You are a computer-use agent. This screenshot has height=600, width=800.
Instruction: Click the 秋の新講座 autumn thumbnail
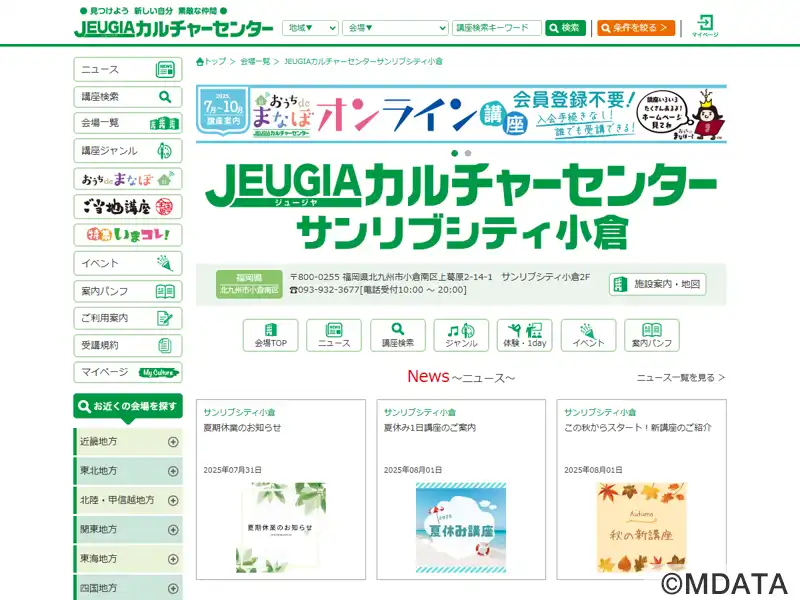(641, 528)
